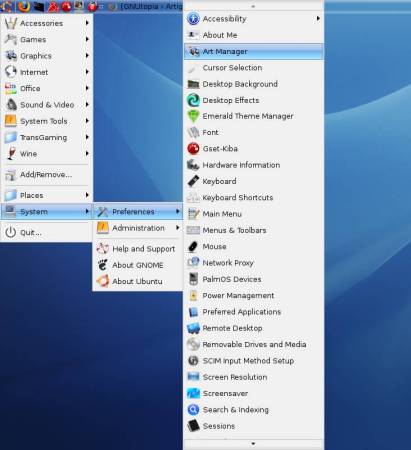Click the Hardware Information icon
The width and height of the screenshot is (411, 450).
pos(193,165)
